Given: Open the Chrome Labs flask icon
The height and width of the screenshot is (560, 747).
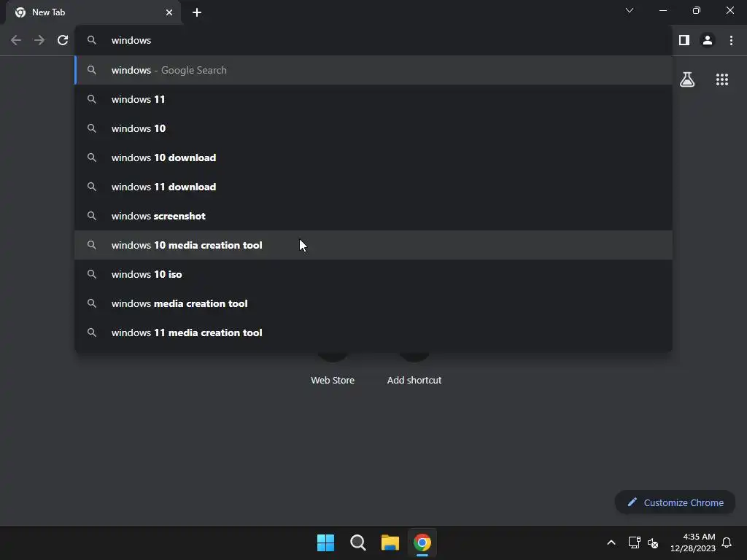Looking at the screenshot, I should tap(687, 79).
